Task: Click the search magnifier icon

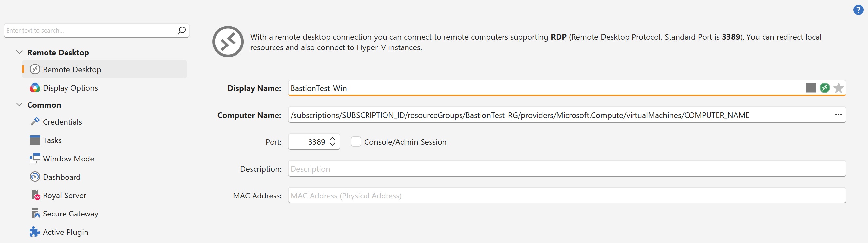Action: pyautogui.click(x=181, y=31)
